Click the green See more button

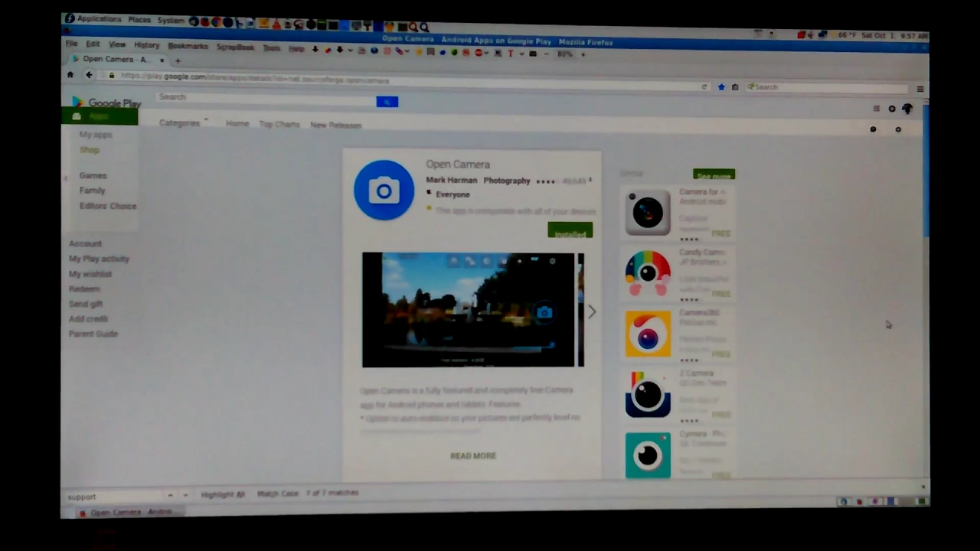pyautogui.click(x=714, y=174)
